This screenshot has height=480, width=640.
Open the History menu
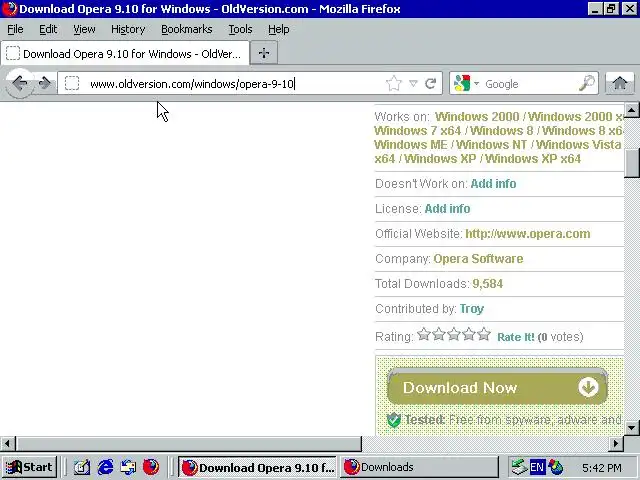(128, 29)
